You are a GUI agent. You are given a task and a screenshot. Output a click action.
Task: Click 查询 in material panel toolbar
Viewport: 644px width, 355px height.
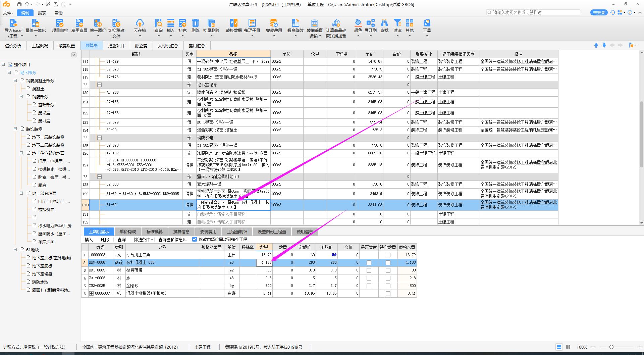(x=121, y=240)
